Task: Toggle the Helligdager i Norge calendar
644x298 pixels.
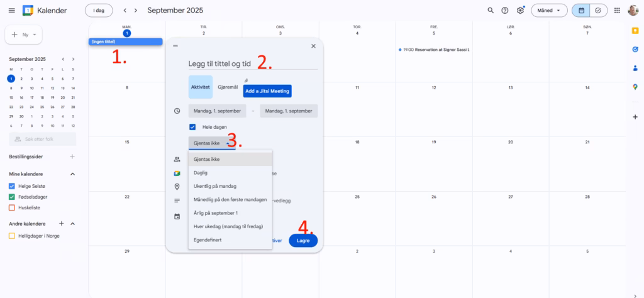Action: (12, 236)
